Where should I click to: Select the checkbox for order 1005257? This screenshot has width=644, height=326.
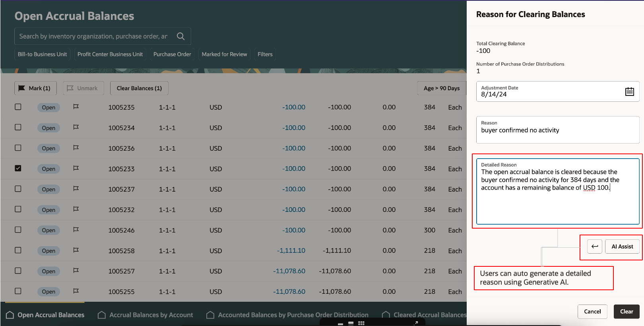point(18,271)
